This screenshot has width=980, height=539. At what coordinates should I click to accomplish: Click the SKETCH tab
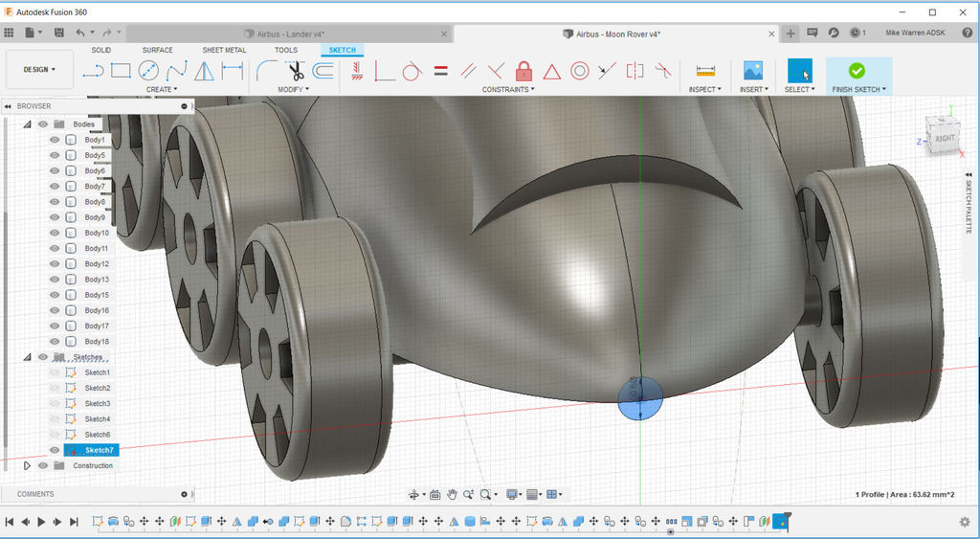point(342,50)
